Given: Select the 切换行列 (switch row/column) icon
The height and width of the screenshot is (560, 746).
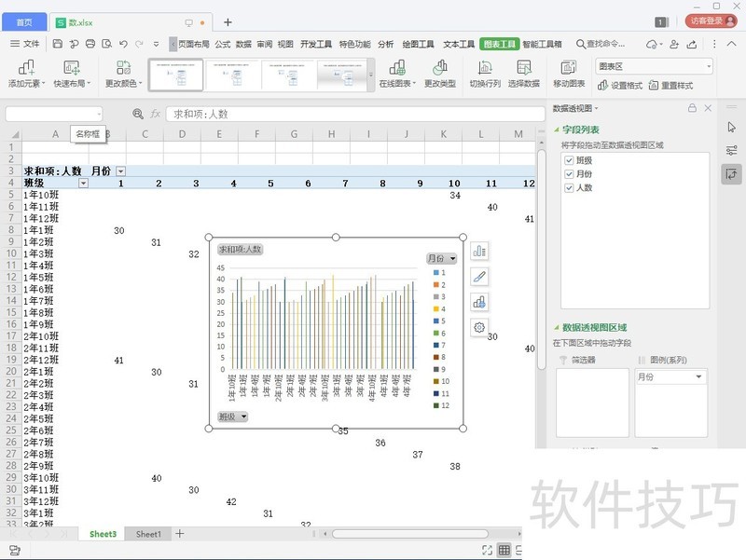Looking at the screenshot, I should (x=485, y=72).
